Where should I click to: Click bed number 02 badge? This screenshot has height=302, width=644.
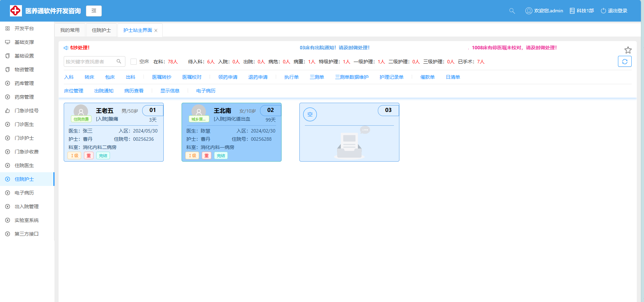[270, 110]
